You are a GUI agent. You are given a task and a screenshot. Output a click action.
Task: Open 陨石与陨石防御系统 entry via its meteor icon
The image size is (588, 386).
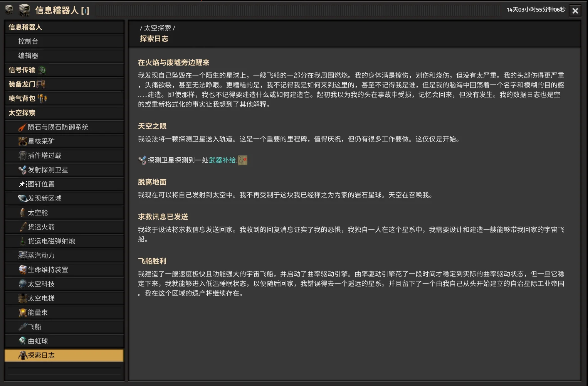(23, 127)
